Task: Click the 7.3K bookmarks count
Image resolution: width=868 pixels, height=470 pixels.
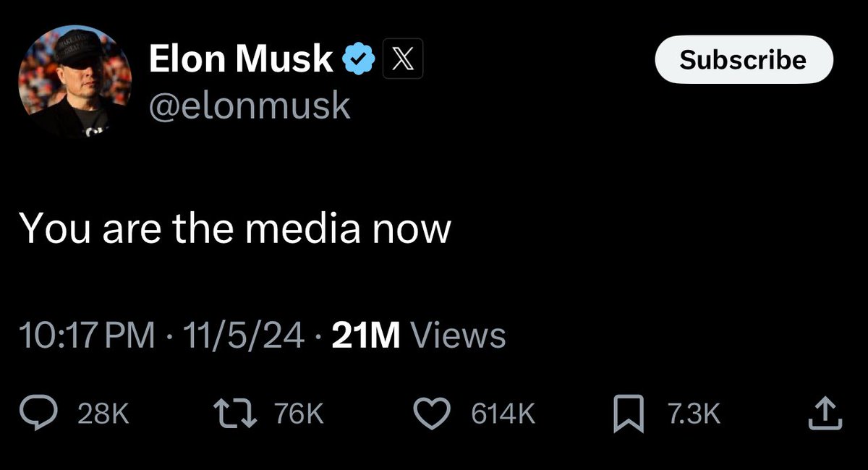Action: [694, 414]
